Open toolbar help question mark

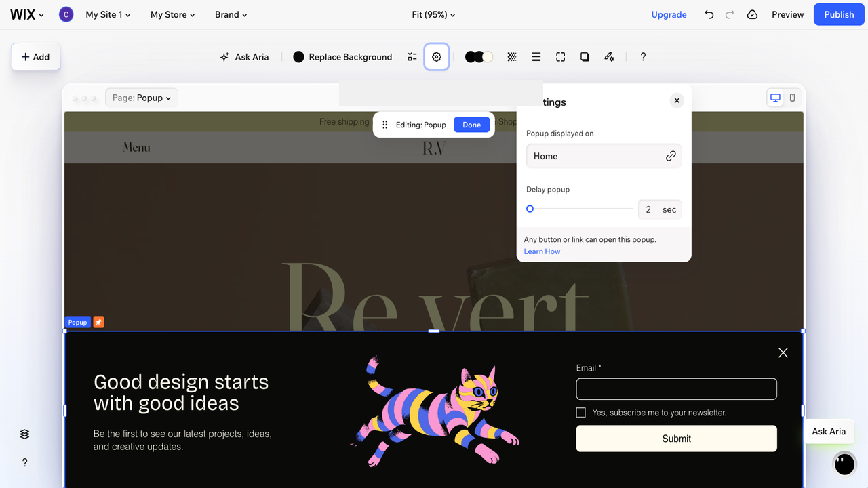tap(643, 57)
